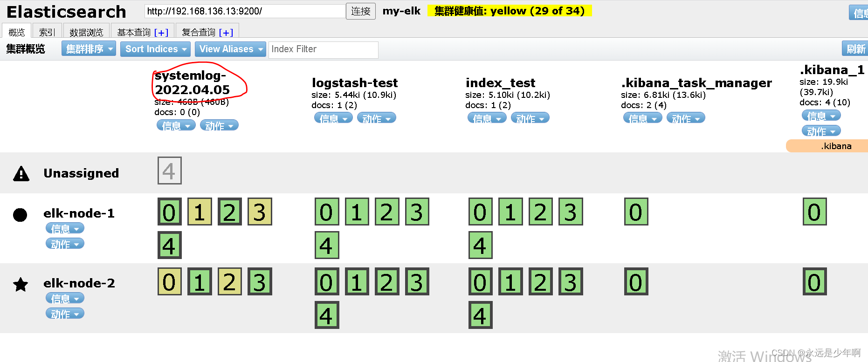Select .kibana_task_manager shard 0 on elk-node-2
This screenshot has width=868, height=362.
(x=636, y=281)
